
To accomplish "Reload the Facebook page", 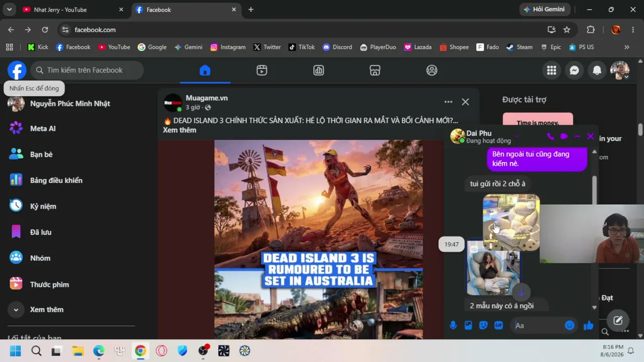I will click(45, 30).
